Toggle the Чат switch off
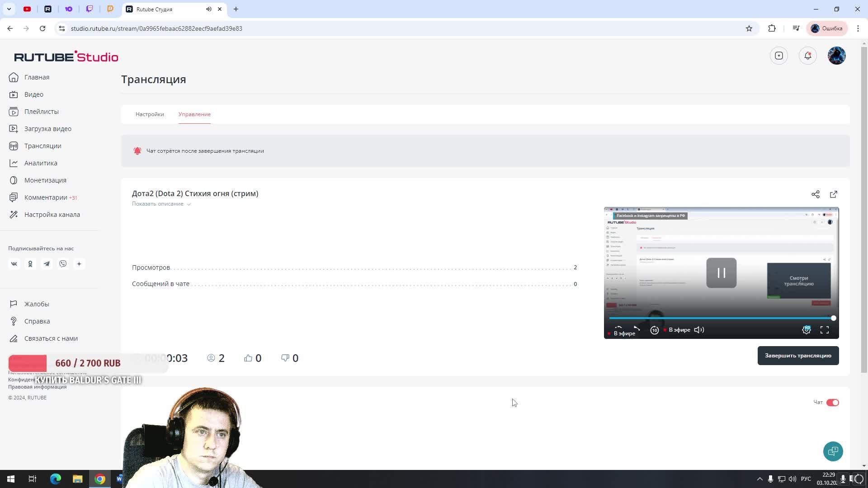868x488 pixels. (832, 403)
